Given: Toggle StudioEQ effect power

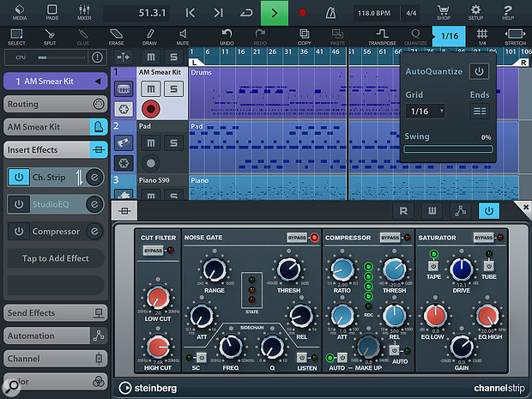Looking at the screenshot, I should (x=19, y=204).
